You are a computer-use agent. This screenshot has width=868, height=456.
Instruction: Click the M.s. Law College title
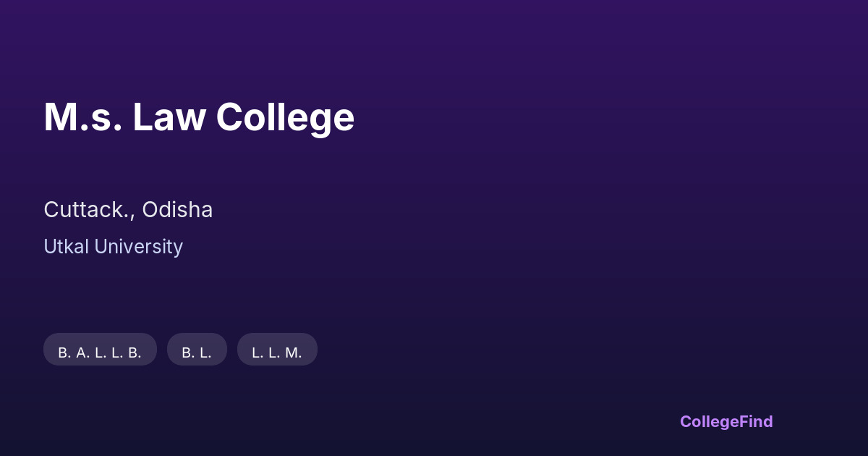point(199,117)
